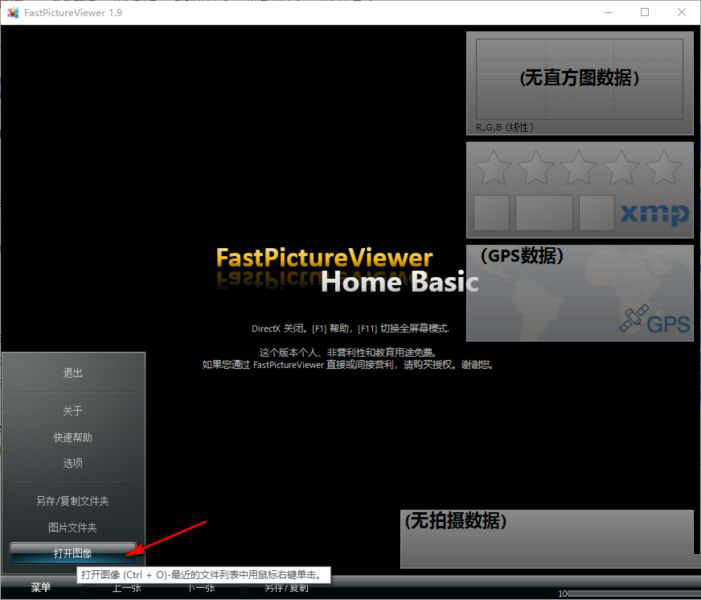Set rating to five stars
The width and height of the screenshot is (701, 600).
664,168
